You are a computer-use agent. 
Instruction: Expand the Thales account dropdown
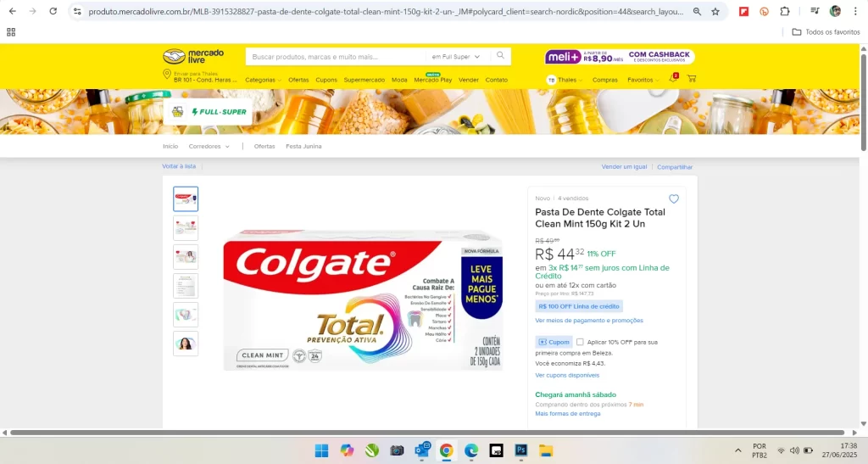(565, 80)
